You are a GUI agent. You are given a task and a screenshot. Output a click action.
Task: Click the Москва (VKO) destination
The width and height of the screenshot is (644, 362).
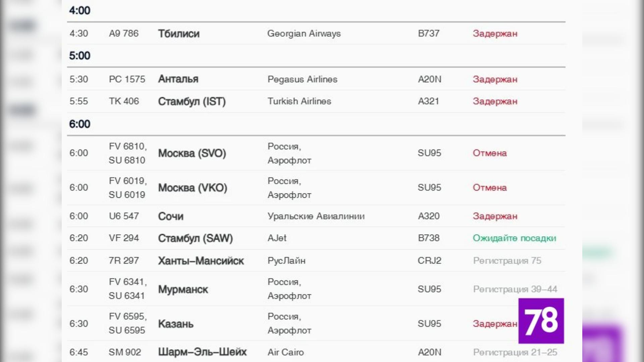[193, 188]
